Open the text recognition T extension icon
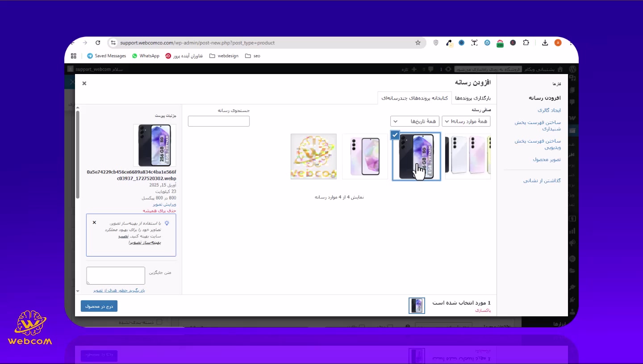 coord(474,43)
